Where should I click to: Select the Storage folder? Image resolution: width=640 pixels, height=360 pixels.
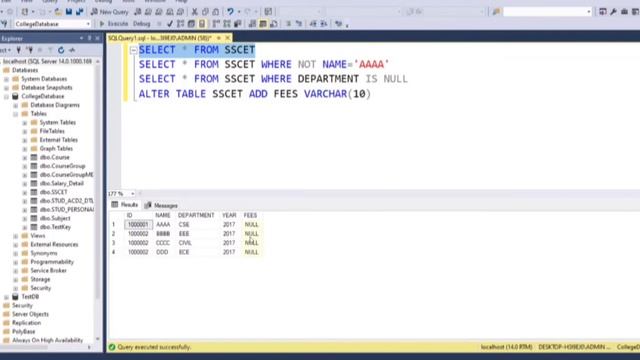click(x=40, y=279)
